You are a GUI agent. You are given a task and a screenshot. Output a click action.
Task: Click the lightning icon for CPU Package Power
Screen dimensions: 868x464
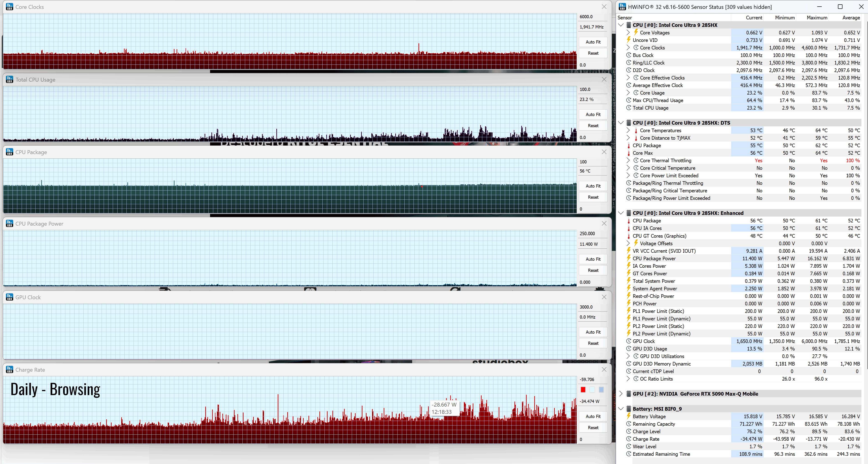coord(628,258)
